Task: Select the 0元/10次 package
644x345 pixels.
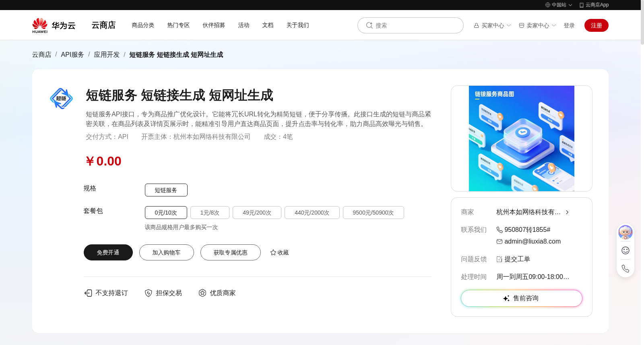Action: [166, 213]
